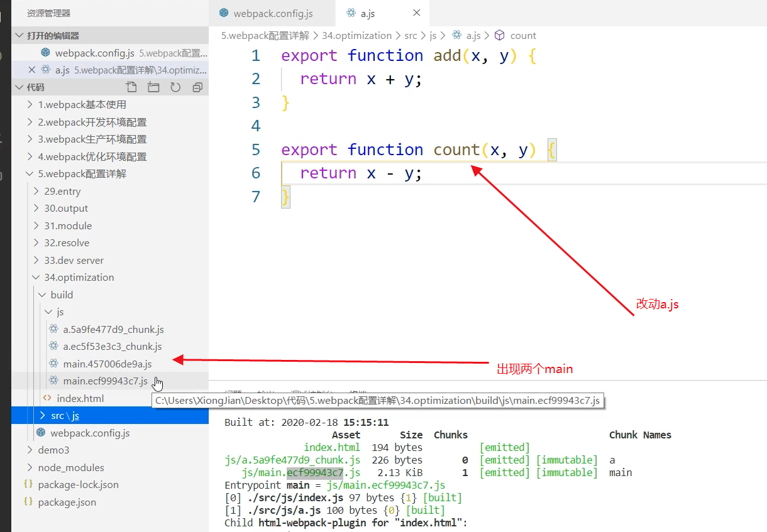Switch to the webpack.config.js tab

[272, 13]
